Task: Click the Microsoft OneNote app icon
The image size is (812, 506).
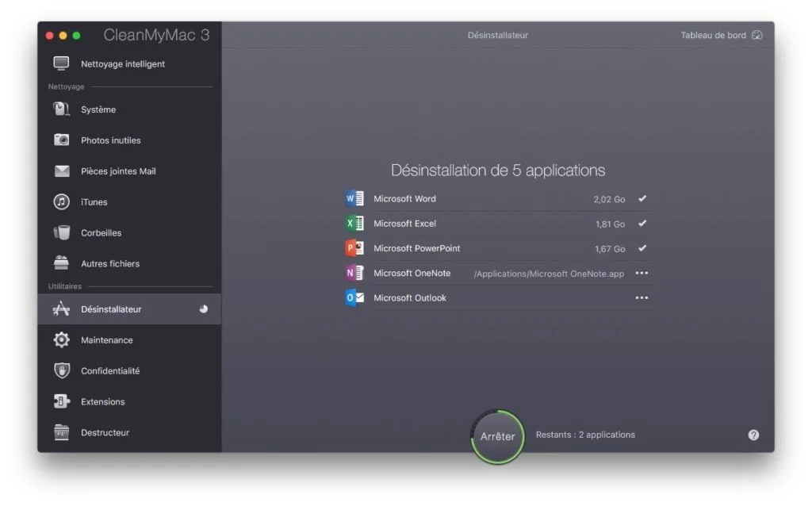Action: (354, 273)
